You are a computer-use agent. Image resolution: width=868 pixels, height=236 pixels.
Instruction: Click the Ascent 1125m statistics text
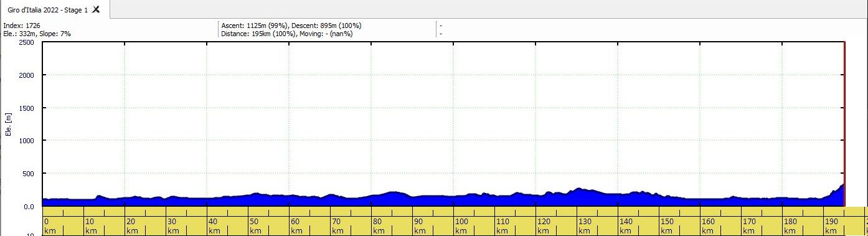tap(291, 26)
